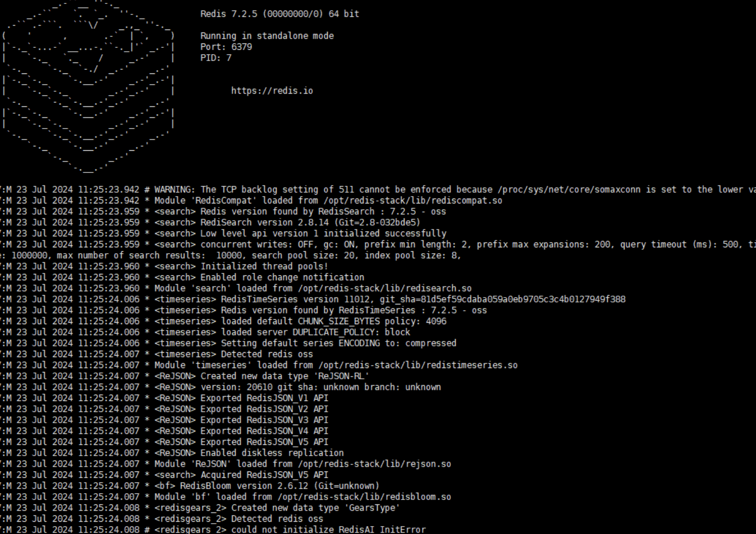Click 'Redis version found by RedisTimeSeries' line
The width and height of the screenshot is (756, 534).
(243, 310)
